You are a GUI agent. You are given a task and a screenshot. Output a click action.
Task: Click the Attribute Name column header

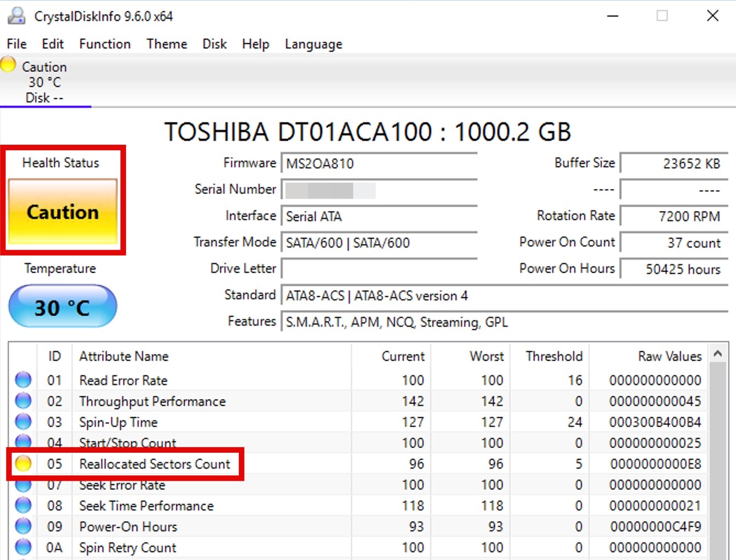click(x=212, y=356)
